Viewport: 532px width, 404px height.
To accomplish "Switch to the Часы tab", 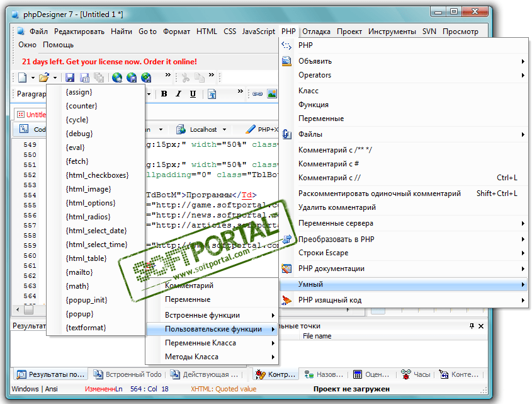I will click(x=416, y=374).
